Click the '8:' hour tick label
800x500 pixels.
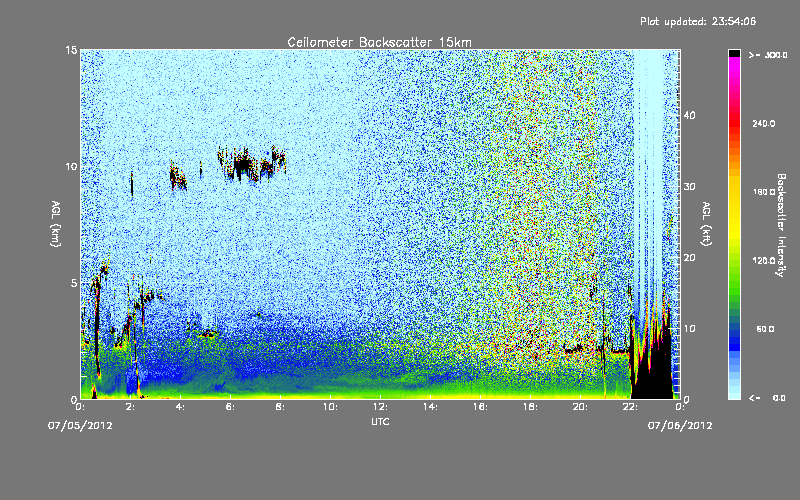click(x=281, y=407)
